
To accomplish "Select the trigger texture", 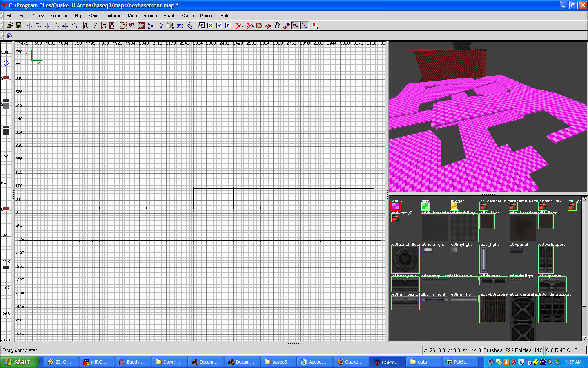I will point(454,206).
